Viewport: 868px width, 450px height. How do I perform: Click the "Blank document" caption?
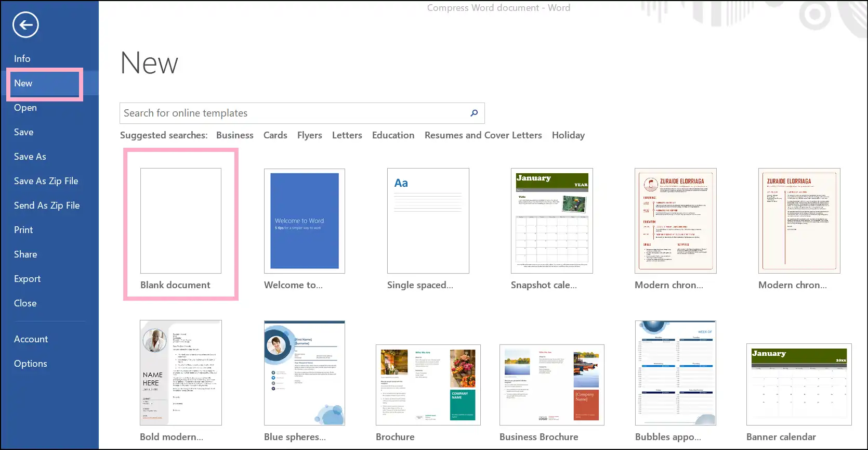pyautogui.click(x=175, y=285)
